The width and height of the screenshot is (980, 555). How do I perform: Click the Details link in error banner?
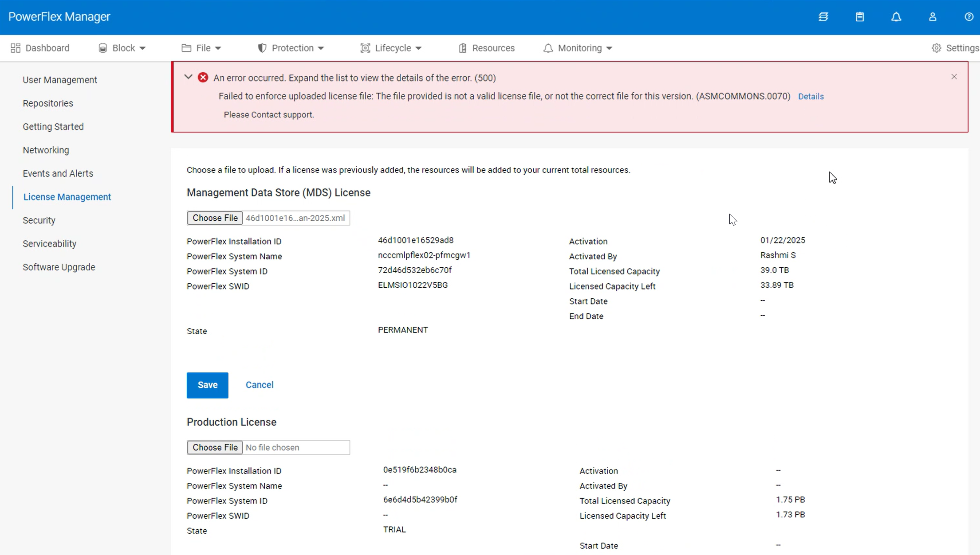tap(811, 97)
